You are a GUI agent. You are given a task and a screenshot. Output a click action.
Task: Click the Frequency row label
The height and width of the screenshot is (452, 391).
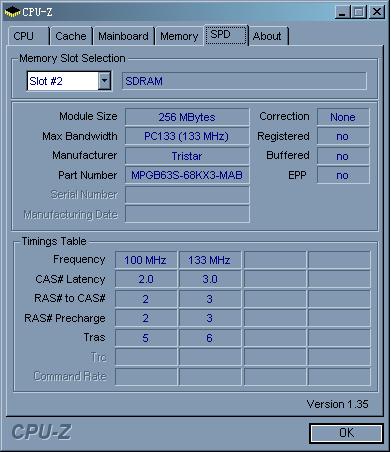79,259
